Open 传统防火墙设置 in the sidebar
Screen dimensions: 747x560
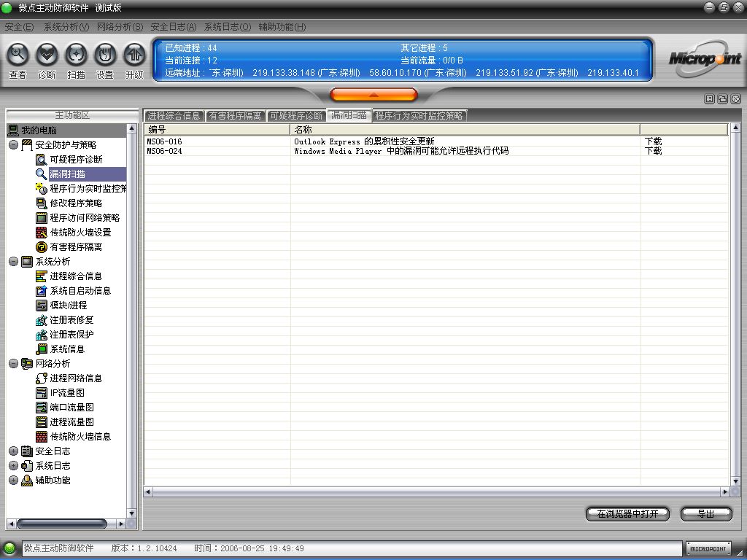(80, 233)
